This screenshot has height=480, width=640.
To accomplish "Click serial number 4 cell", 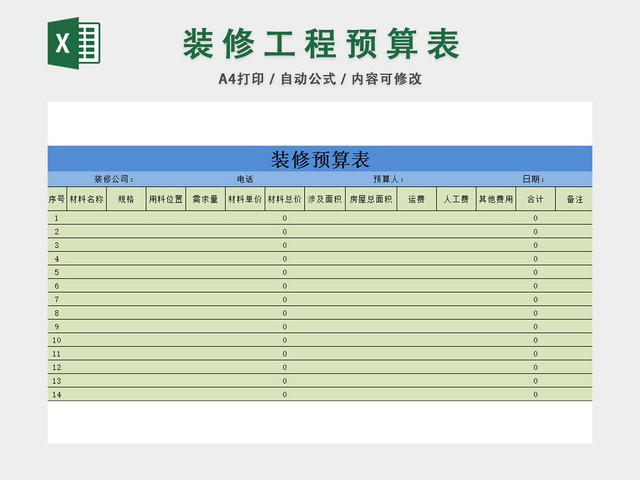I will (x=57, y=259).
